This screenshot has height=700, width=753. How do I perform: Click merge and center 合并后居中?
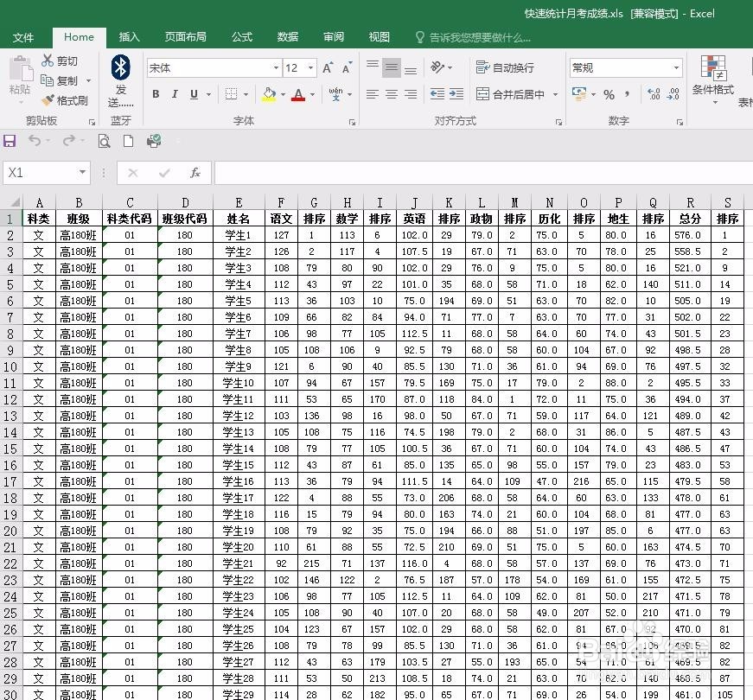tap(510, 94)
